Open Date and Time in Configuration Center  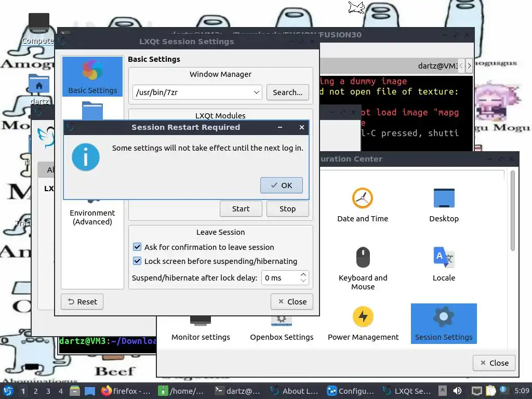coord(362,205)
